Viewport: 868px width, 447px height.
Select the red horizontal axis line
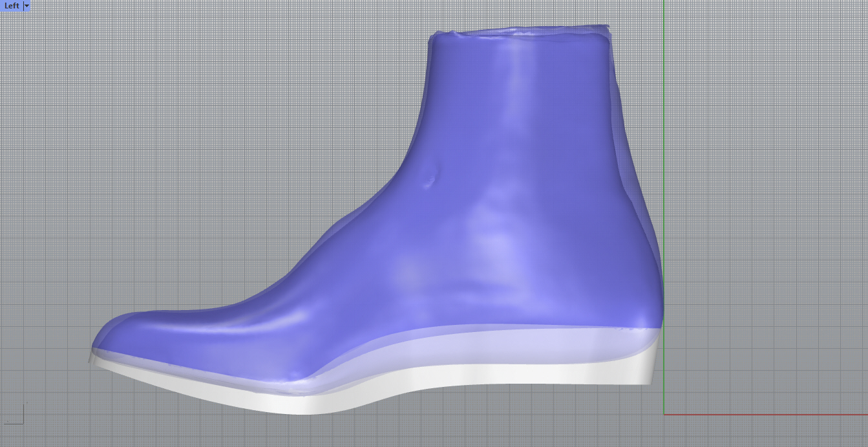click(763, 415)
